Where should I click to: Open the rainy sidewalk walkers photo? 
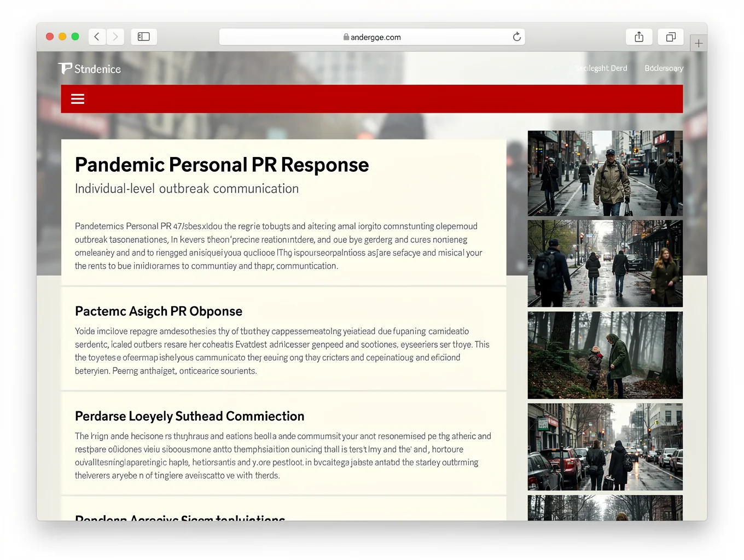pos(605,264)
